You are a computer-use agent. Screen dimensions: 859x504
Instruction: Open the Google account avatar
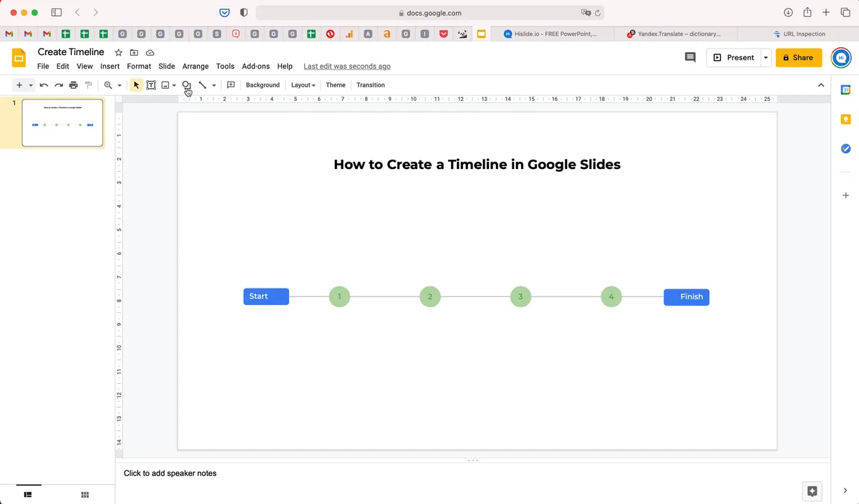coord(841,57)
